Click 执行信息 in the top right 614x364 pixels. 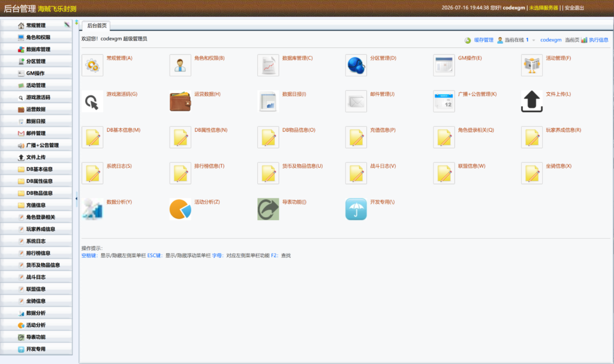[598, 40]
